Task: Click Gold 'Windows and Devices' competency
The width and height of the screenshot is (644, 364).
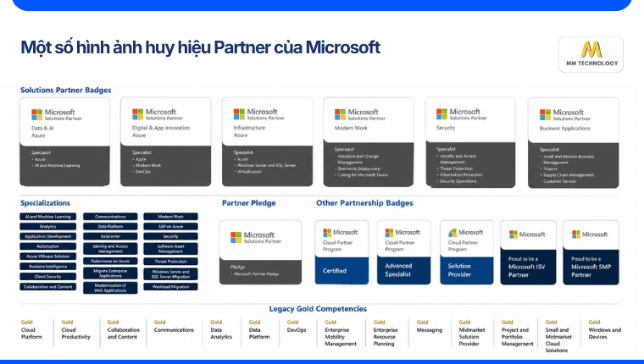Action: 604,330
